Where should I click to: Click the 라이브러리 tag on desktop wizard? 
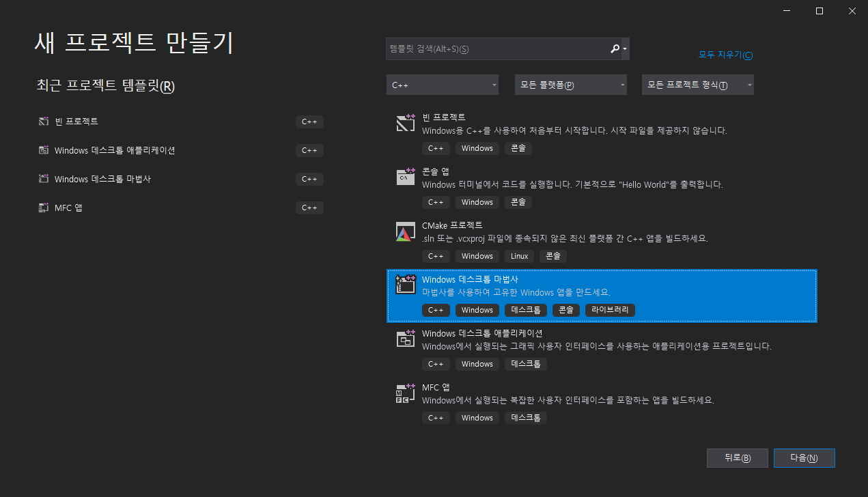610,310
